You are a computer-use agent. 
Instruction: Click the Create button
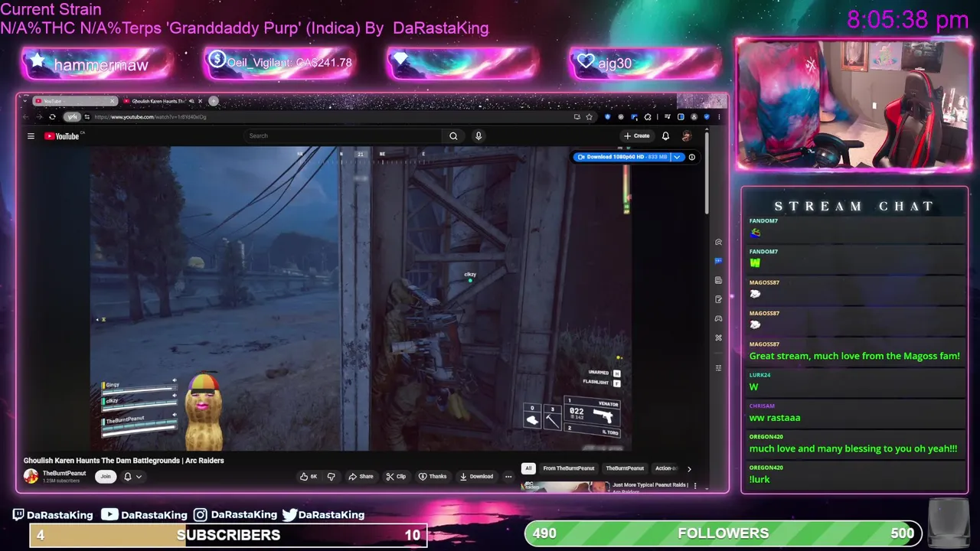(636, 136)
